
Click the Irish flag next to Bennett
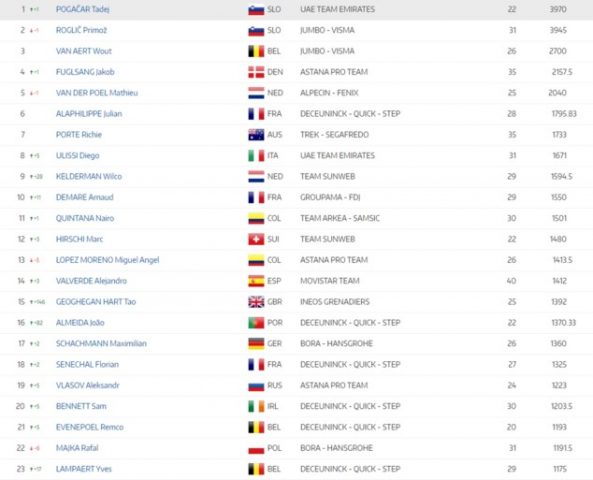[x=256, y=406]
